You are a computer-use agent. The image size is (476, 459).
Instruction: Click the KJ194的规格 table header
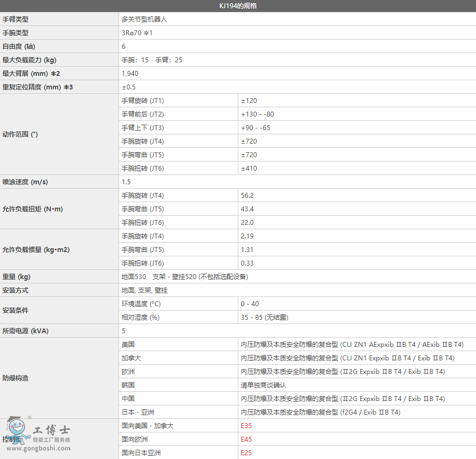(238, 6)
